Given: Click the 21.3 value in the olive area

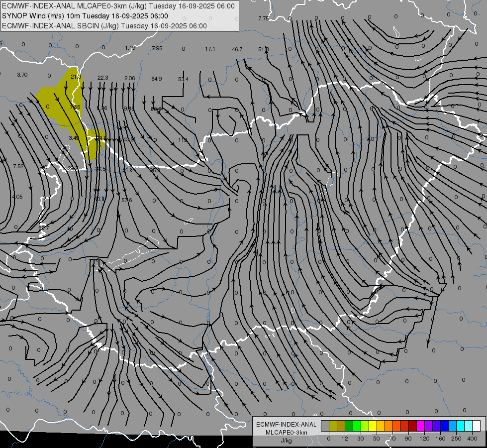Looking at the screenshot, I should click(76, 77).
